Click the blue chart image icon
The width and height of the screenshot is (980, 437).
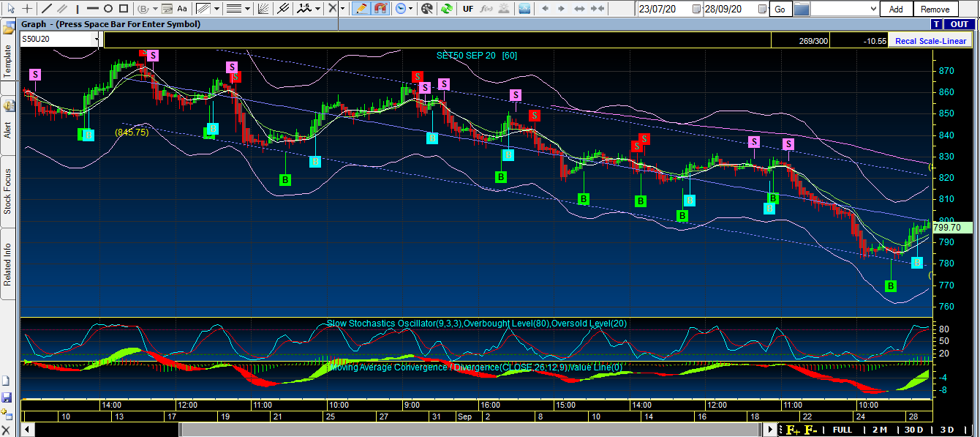[524, 9]
